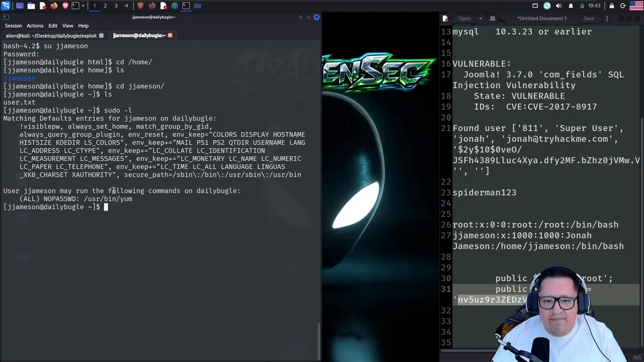The width and height of the screenshot is (644, 362).
Task: Click the terminal window icon in title bar
Action: pos(6,17)
